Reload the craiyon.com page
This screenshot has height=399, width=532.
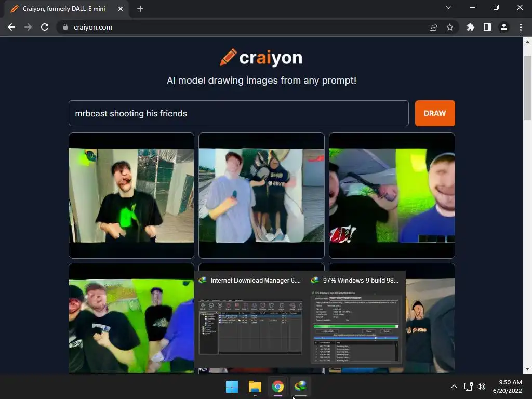45,27
